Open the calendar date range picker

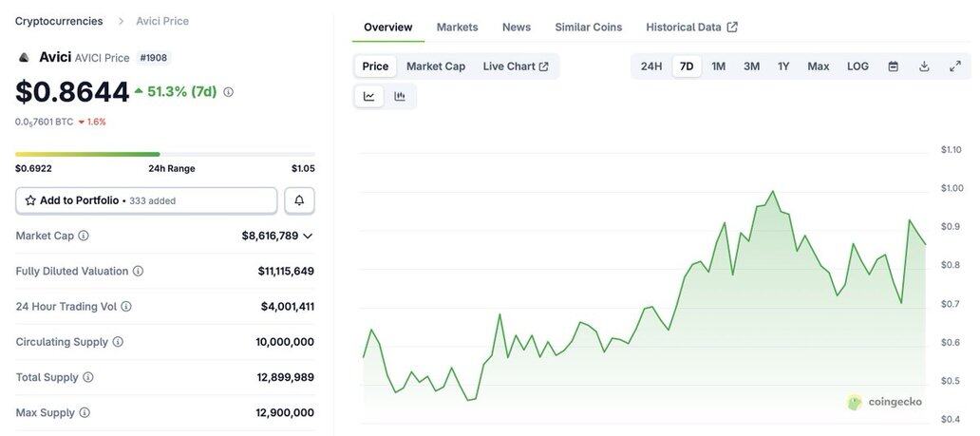pyautogui.click(x=893, y=66)
